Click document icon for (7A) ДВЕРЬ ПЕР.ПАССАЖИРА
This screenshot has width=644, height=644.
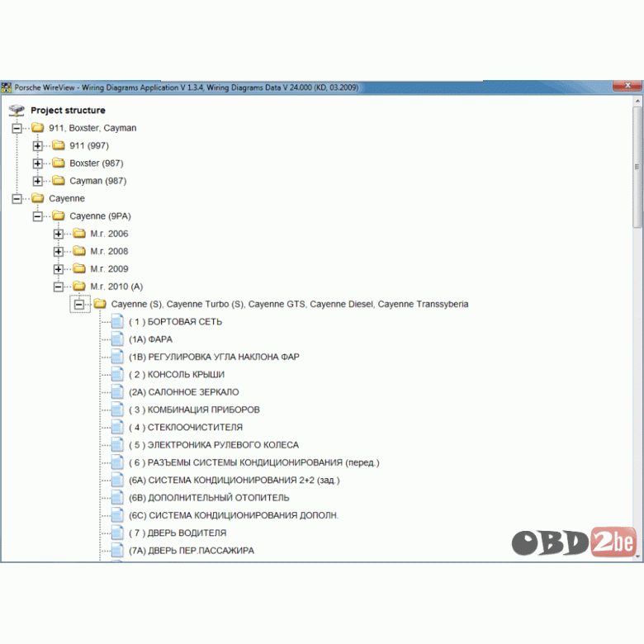point(117,551)
